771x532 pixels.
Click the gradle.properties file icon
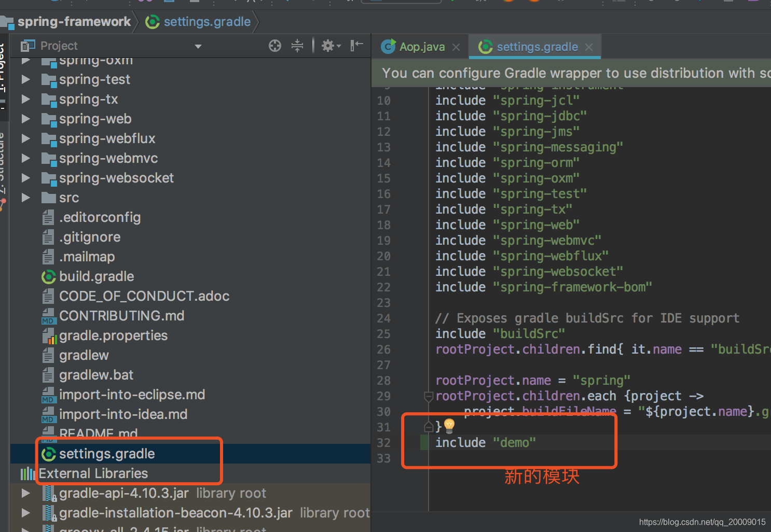click(x=49, y=336)
